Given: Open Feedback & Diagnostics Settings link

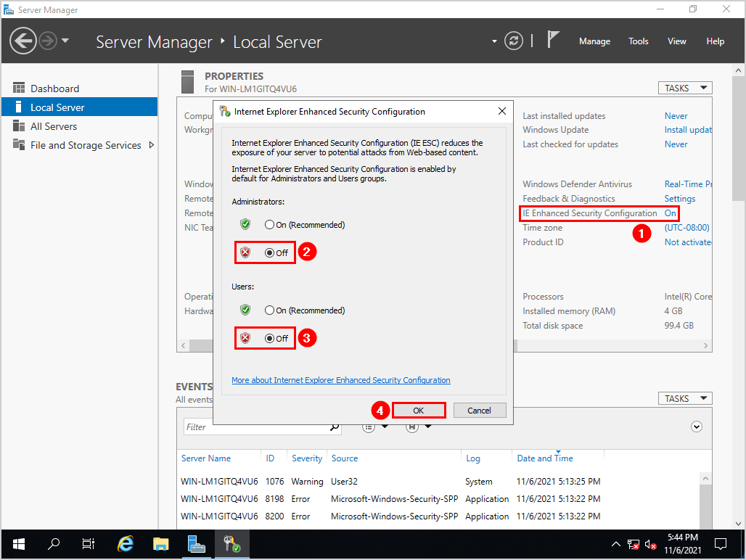Looking at the screenshot, I should tap(680, 198).
